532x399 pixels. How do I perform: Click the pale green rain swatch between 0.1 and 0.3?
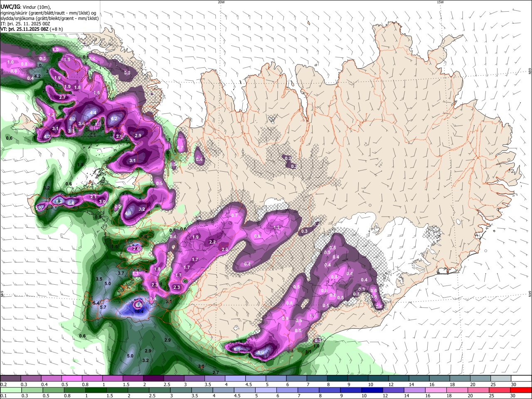[x=11, y=390]
